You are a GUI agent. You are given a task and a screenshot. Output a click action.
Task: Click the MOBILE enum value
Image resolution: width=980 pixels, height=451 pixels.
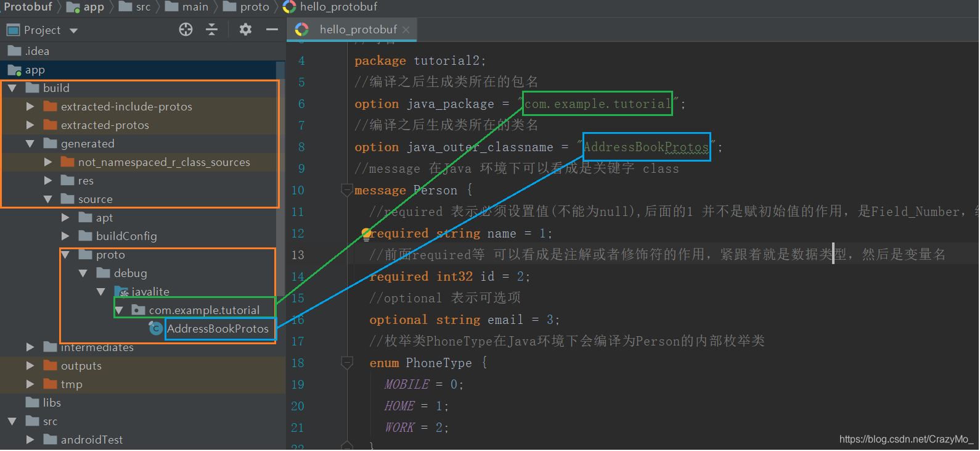pyautogui.click(x=407, y=384)
